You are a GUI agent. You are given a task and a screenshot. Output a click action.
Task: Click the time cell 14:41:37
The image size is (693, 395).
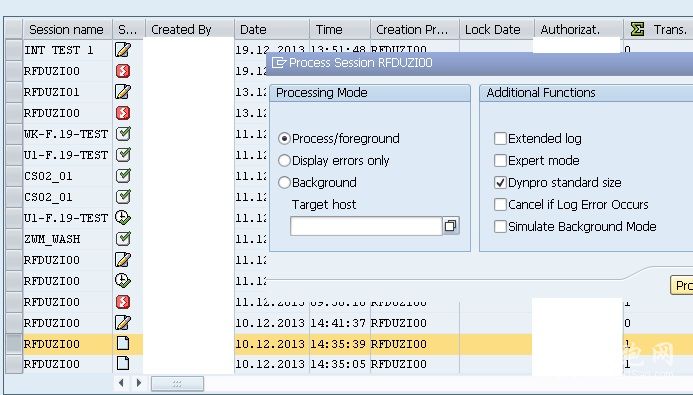click(x=338, y=323)
